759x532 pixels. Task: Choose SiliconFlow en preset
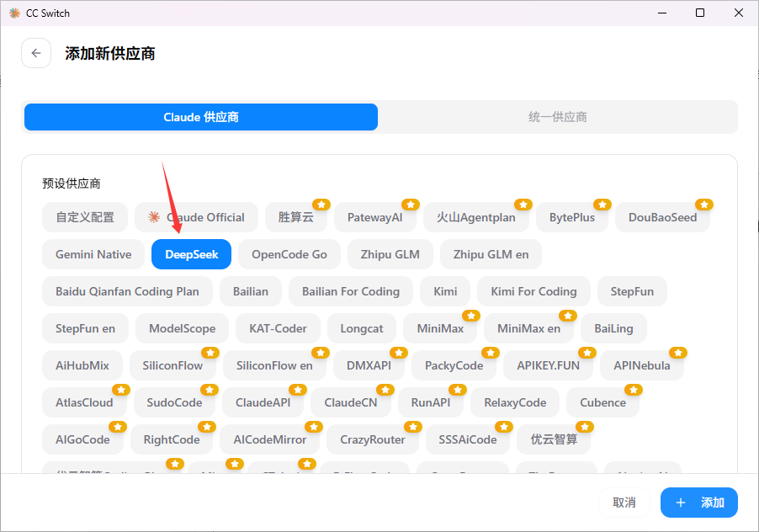click(x=274, y=365)
